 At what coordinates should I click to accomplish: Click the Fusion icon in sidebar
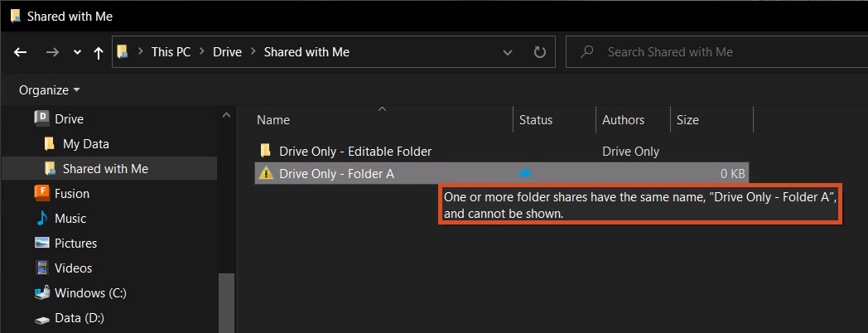pyautogui.click(x=41, y=193)
